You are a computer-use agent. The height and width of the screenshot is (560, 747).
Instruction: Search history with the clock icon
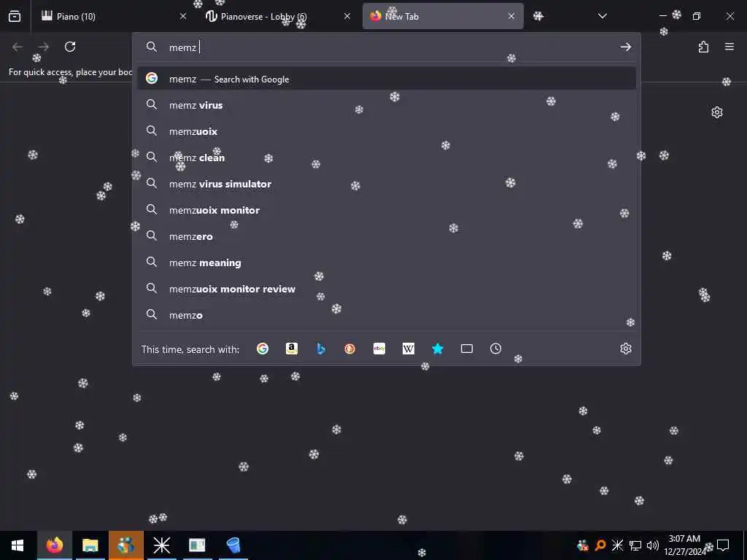tap(495, 349)
